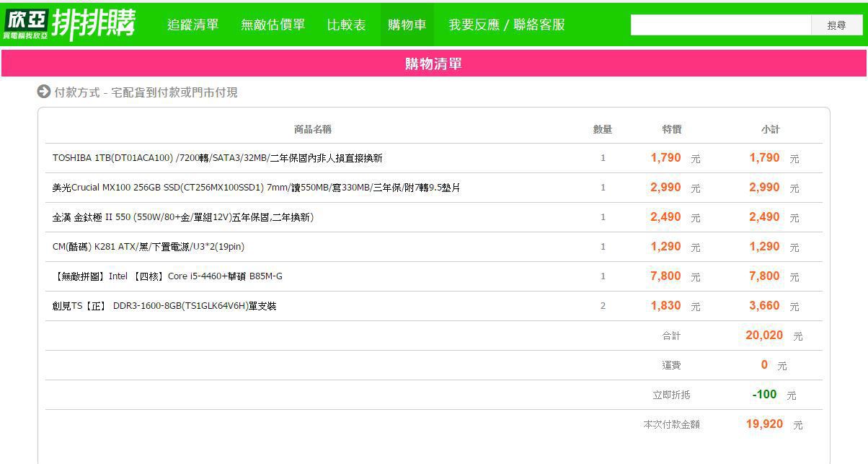Image resolution: width=868 pixels, height=464 pixels.
Task: Click the 運費 label
Action: point(671,365)
